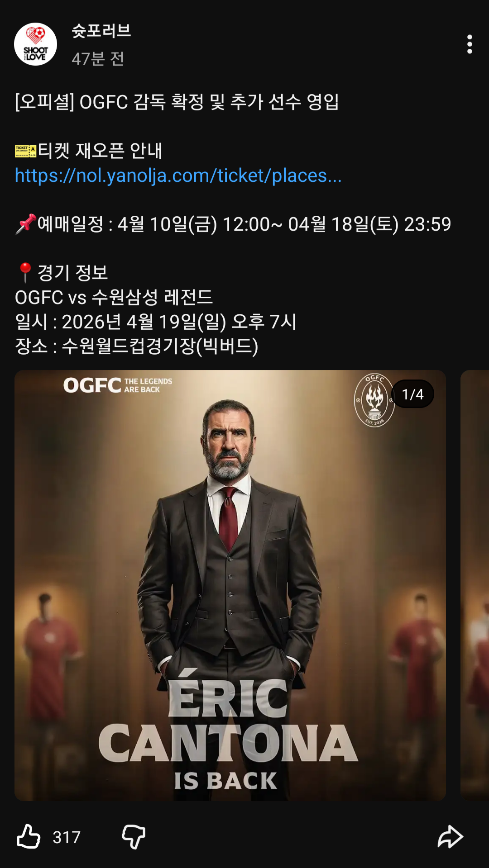Tap the ÉRIC CANTONA IS BACK poster text
Viewport: 489px width, 868px height.
click(x=228, y=730)
